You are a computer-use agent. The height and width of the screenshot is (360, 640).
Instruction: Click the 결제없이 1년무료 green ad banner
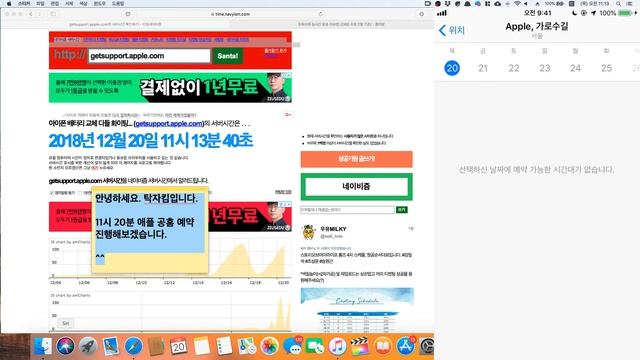click(x=170, y=87)
